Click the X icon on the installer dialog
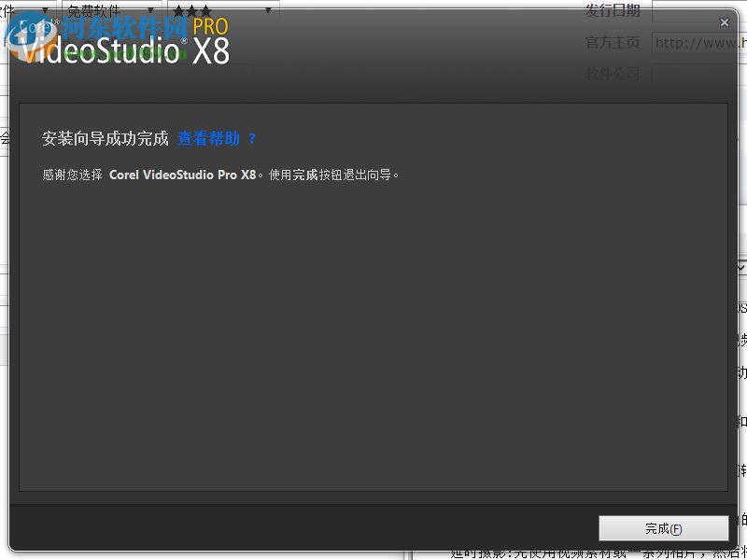This screenshot has width=747, height=560. (725, 21)
